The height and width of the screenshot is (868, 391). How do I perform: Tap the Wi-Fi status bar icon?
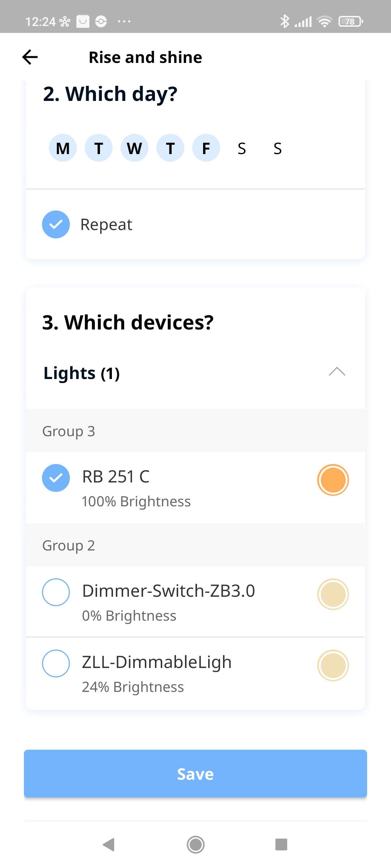click(x=324, y=22)
